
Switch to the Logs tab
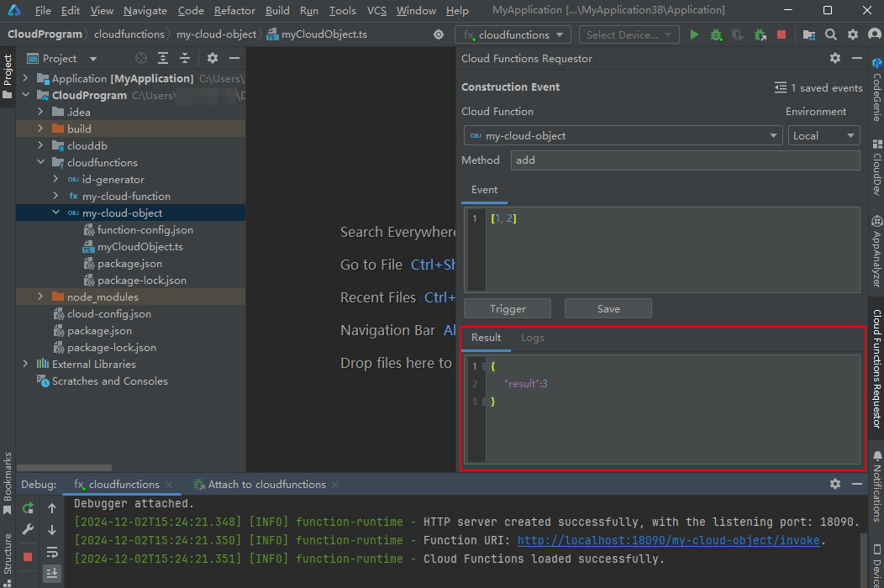point(532,338)
